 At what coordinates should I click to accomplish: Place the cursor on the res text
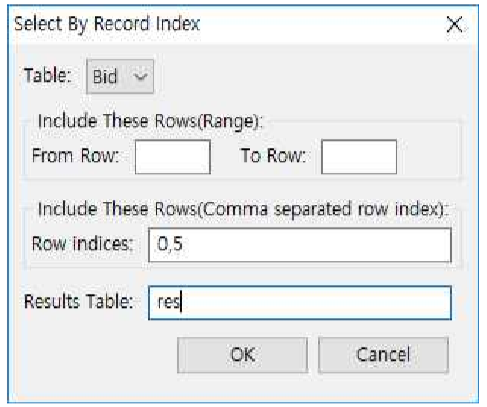(168, 302)
